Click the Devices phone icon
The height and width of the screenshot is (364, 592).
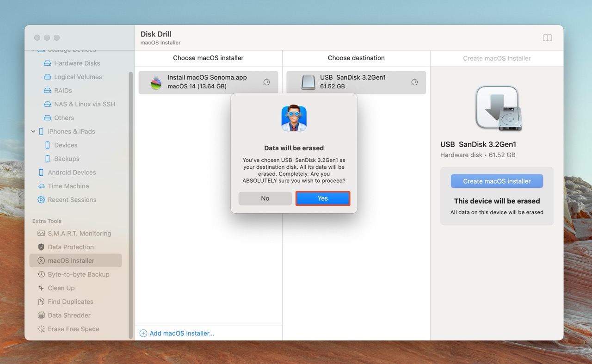click(47, 145)
